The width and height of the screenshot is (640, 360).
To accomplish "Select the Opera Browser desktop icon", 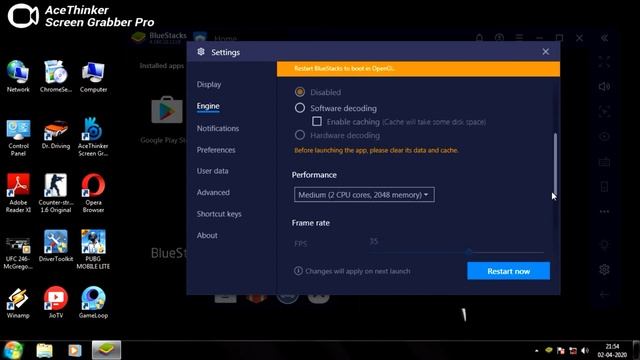I will pyautogui.click(x=93, y=193).
